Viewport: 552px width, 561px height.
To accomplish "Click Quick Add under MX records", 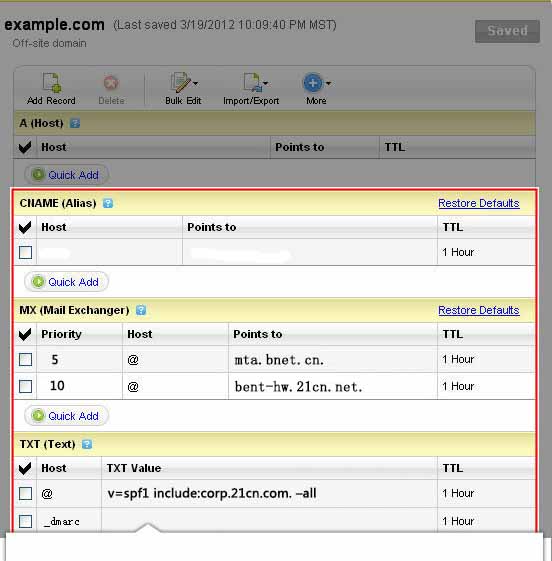I will click(66, 416).
